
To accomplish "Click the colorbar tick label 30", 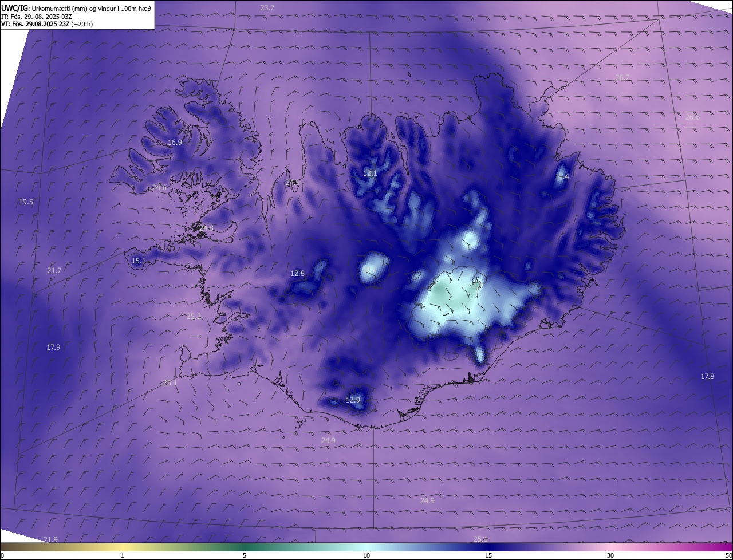I will [x=610, y=555].
